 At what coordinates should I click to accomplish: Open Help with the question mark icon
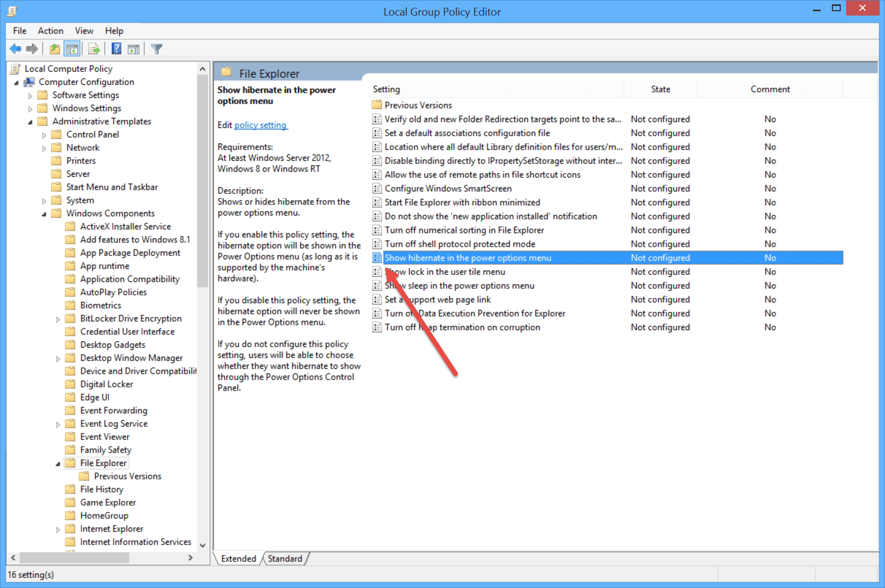116,49
